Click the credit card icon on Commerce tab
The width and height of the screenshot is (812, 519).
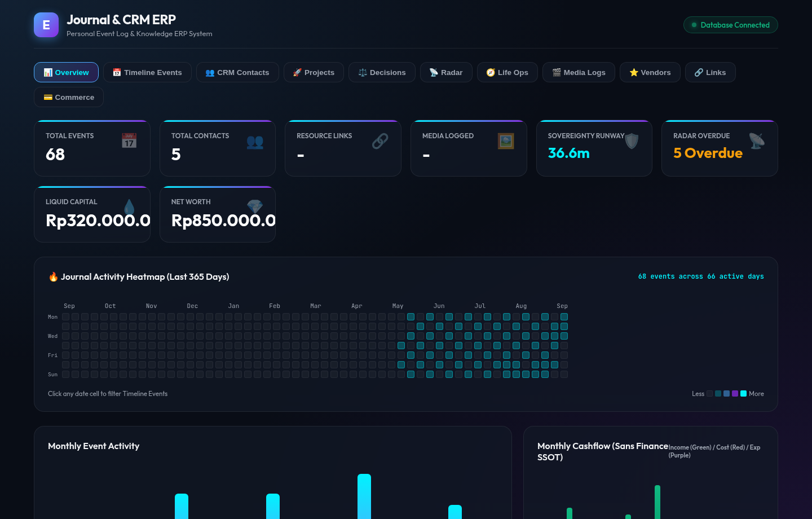coord(48,97)
